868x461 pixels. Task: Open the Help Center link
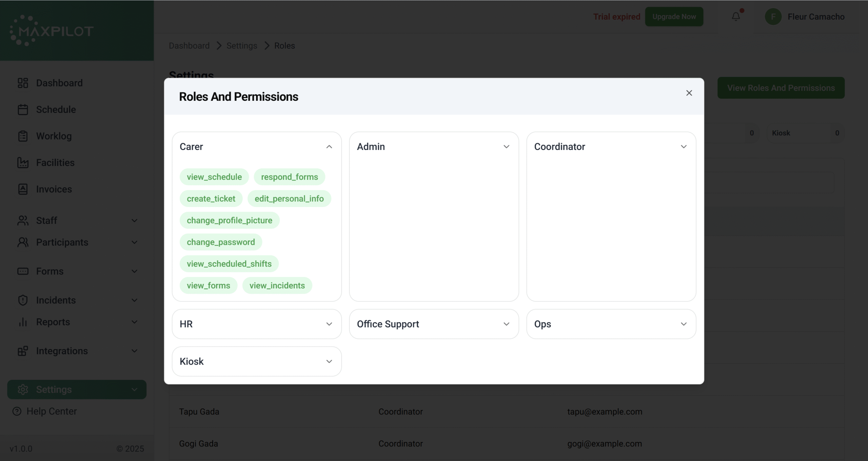[x=52, y=411]
